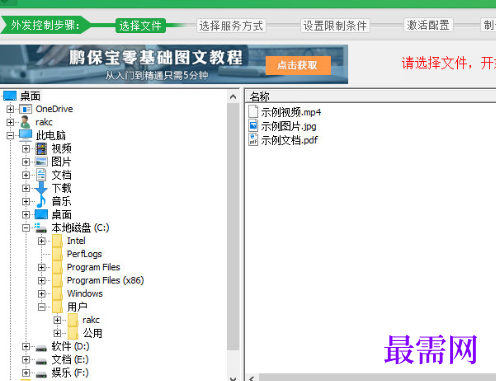The width and height of the screenshot is (496, 381).
Task: Click the 示例文档.pdf file icon
Action: [x=253, y=140]
